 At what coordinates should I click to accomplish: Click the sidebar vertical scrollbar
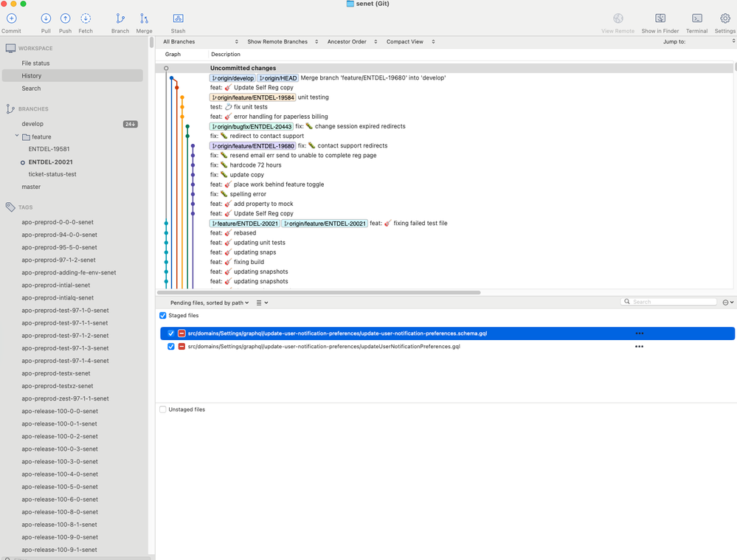(x=151, y=42)
